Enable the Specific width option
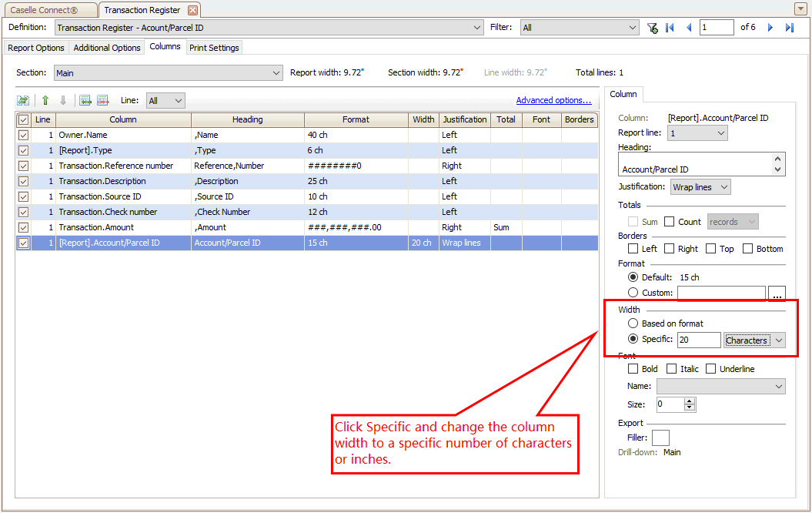The width and height of the screenshot is (812, 513). pyautogui.click(x=633, y=339)
